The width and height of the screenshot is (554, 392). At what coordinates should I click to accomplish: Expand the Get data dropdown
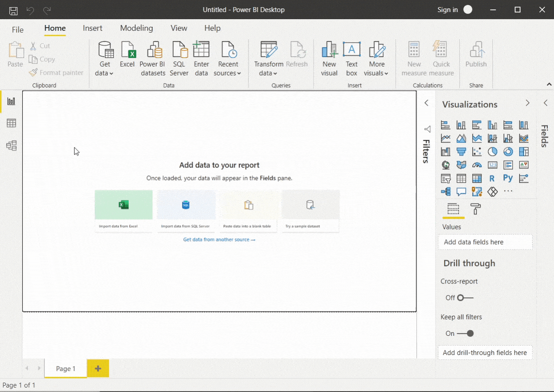(x=105, y=59)
